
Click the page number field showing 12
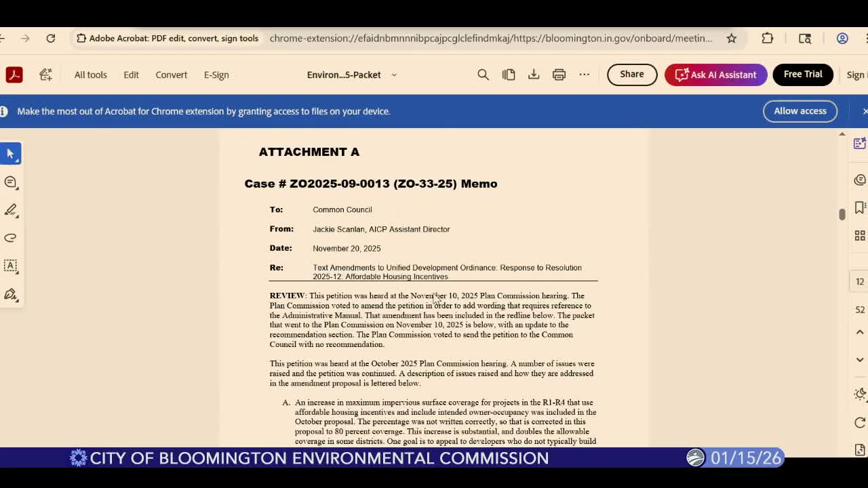[859, 281]
